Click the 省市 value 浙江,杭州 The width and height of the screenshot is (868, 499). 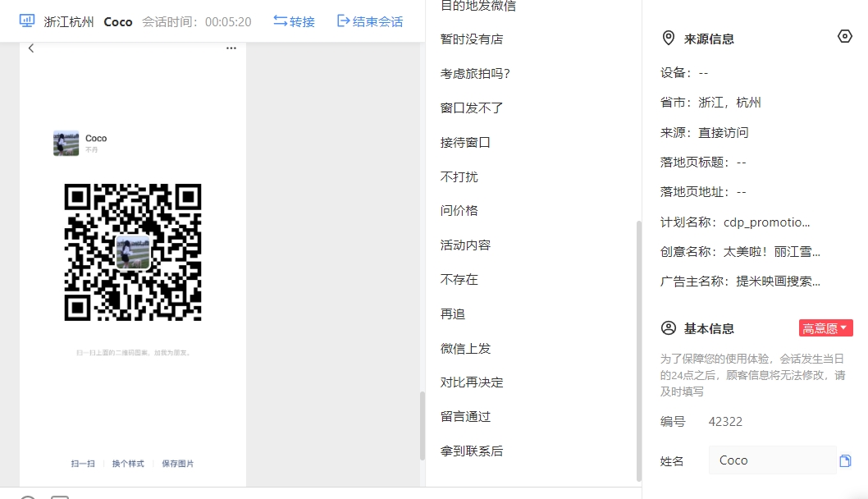tap(729, 103)
